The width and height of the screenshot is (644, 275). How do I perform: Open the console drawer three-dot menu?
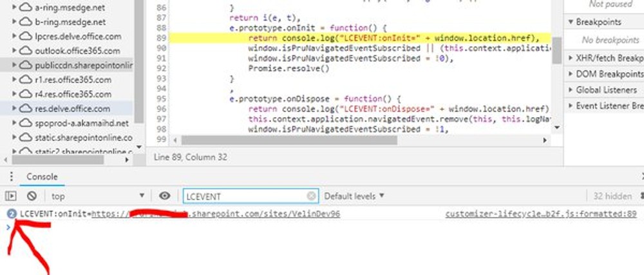[11, 176]
